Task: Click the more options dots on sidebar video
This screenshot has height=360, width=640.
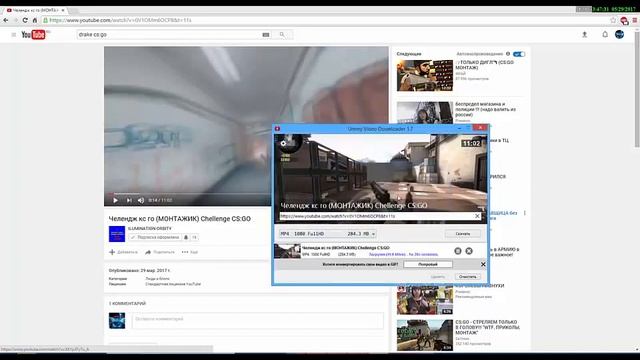Action: [x=525, y=213]
